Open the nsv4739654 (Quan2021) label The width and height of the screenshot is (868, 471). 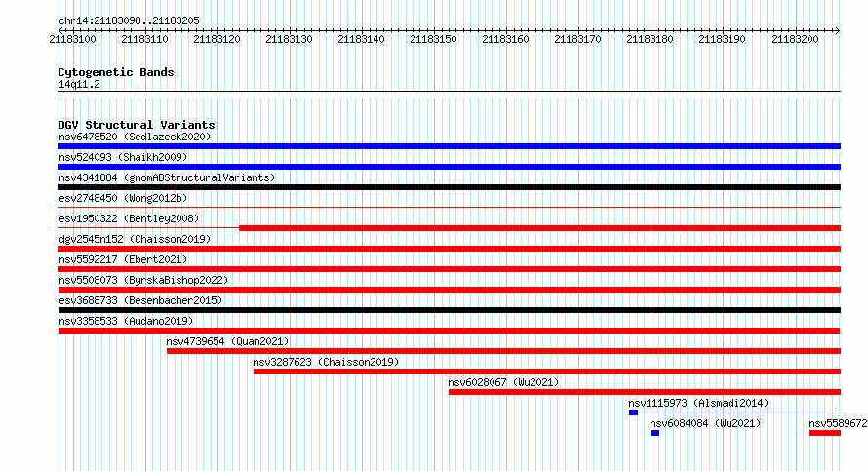click(x=227, y=341)
